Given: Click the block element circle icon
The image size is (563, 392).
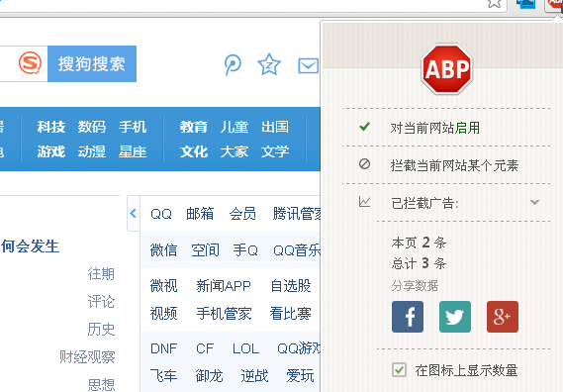Looking at the screenshot, I should tap(364, 164).
